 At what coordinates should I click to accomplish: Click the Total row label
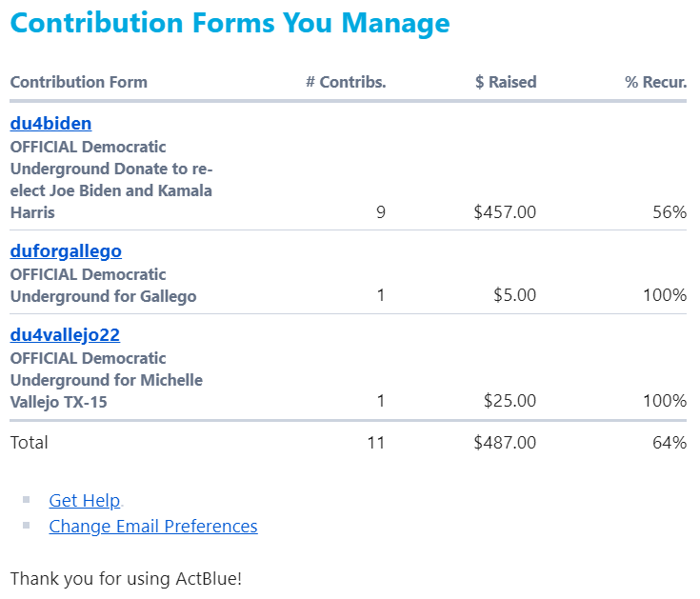[x=30, y=442]
